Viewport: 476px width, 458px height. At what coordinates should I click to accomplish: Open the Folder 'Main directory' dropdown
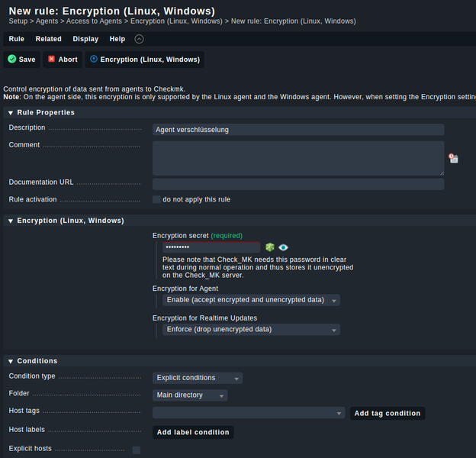click(190, 395)
